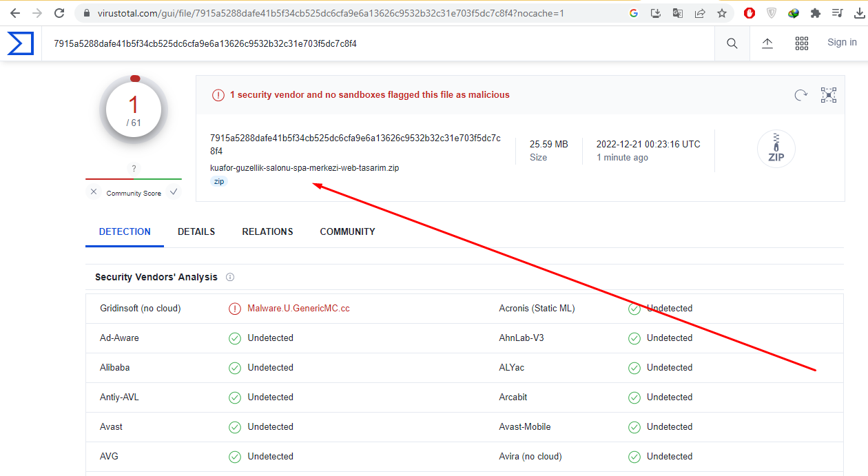Click the Alibaba vendor name
The image size is (868, 476).
tap(114, 368)
